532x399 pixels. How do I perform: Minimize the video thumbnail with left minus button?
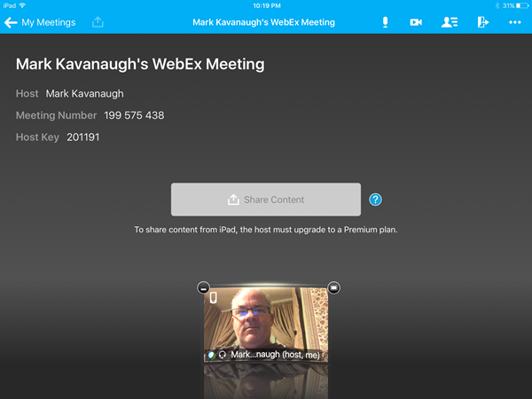point(204,288)
